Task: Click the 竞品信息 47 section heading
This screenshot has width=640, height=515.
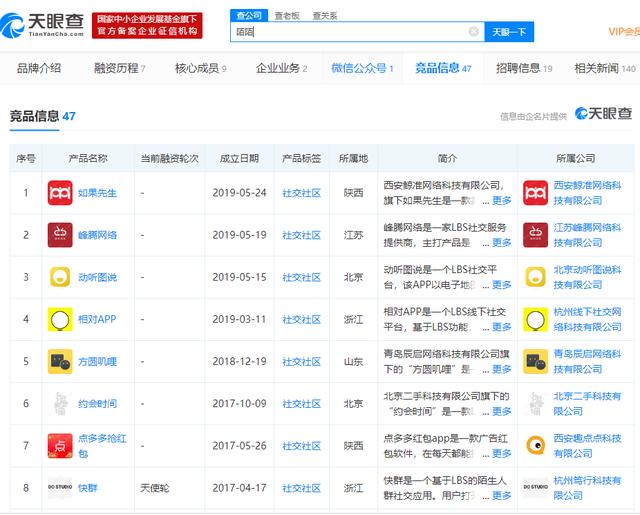Action: (x=42, y=116)
